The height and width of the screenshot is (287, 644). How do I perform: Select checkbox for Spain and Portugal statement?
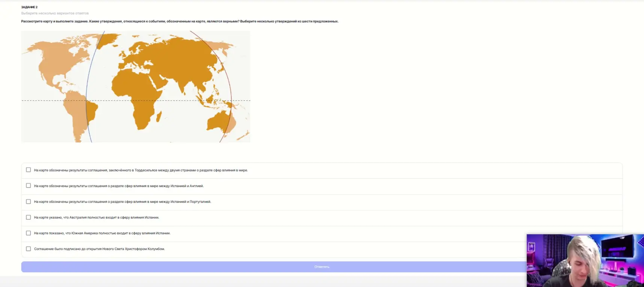(x=28, y=202)
